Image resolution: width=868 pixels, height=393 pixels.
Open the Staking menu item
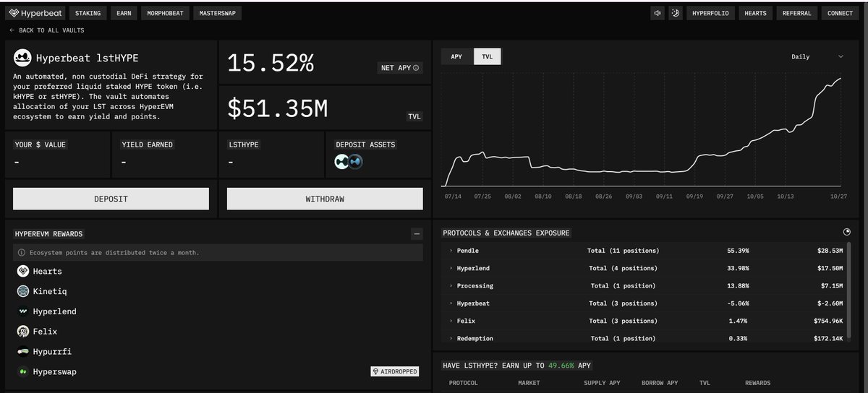tap(88, 13)
